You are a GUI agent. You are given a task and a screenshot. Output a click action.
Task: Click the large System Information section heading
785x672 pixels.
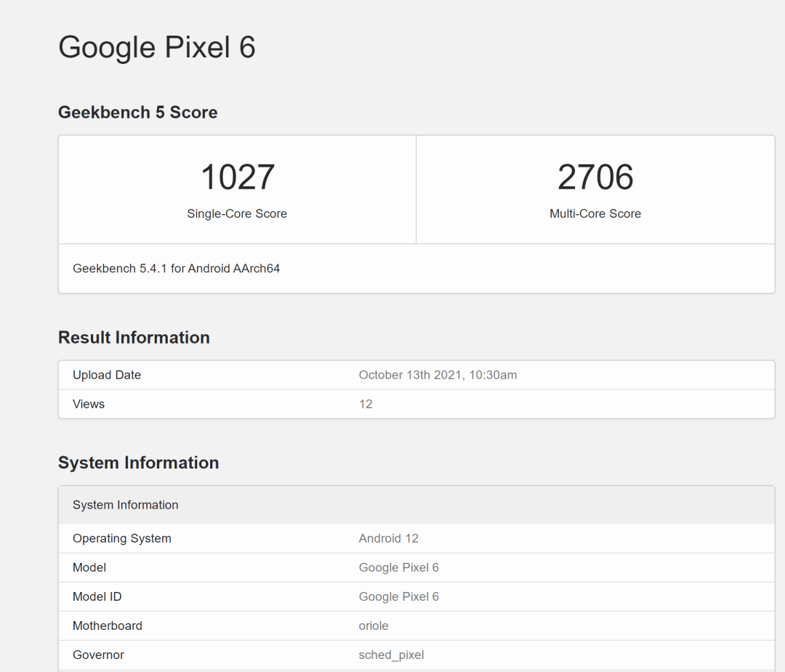tap(138, 462)
